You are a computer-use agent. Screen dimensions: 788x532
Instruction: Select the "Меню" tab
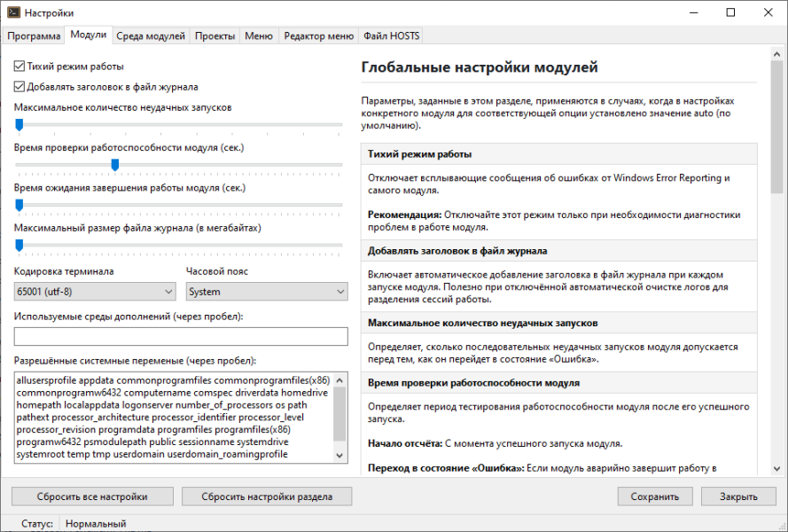(259, 36)
